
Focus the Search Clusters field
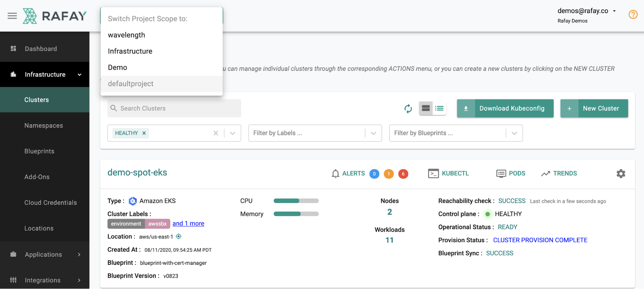click(x=174, y=108)
